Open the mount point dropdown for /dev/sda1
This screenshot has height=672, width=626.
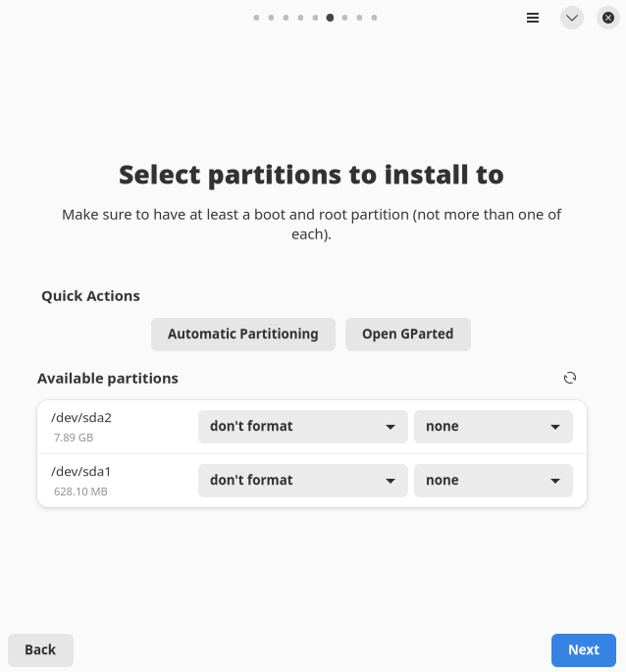pos(493,481)
